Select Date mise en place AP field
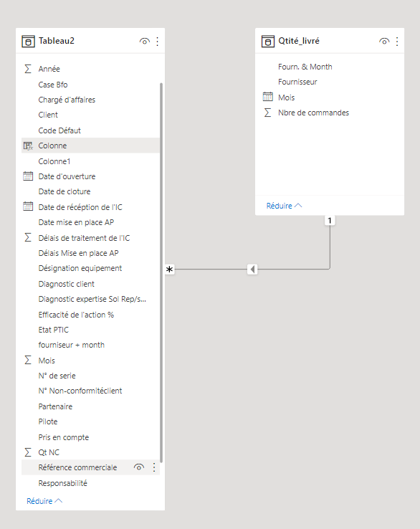 [90, 222]
